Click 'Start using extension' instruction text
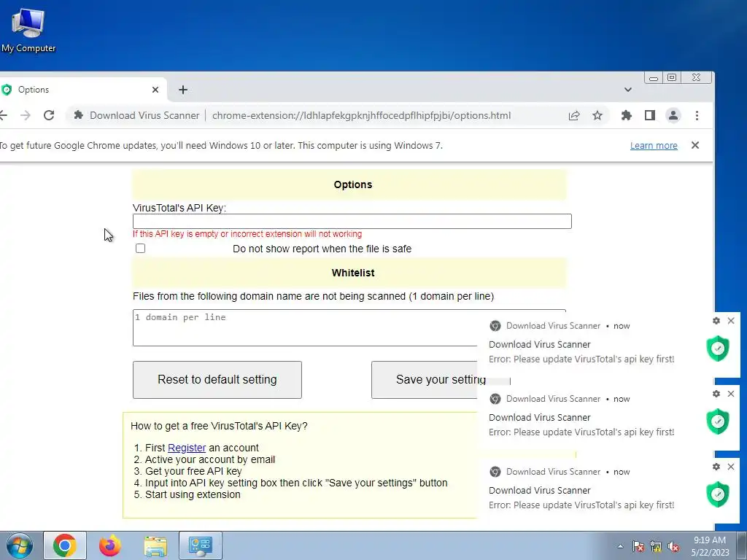 pyautogui.click(x=193, y=494)
